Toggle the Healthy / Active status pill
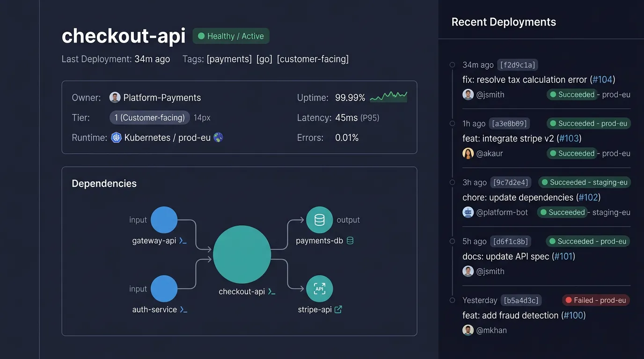644x359 pixels. tap(231, 36)
